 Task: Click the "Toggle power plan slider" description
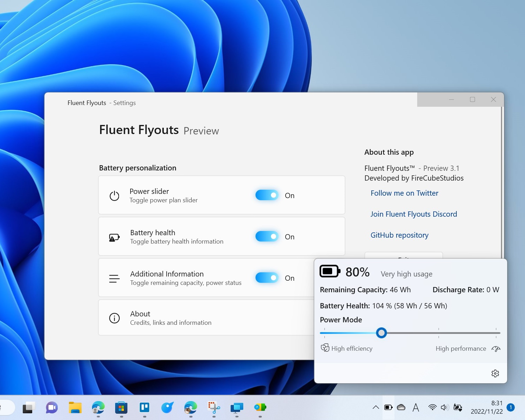(163, 200)
